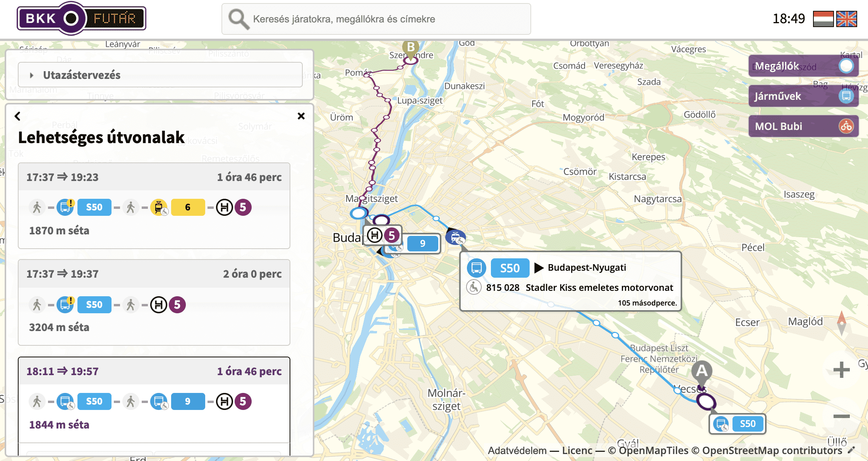The width and height of the screenshot is (868, 461).
Task: Click S50 badge in the 19:23 route
Action: point(94,207)
